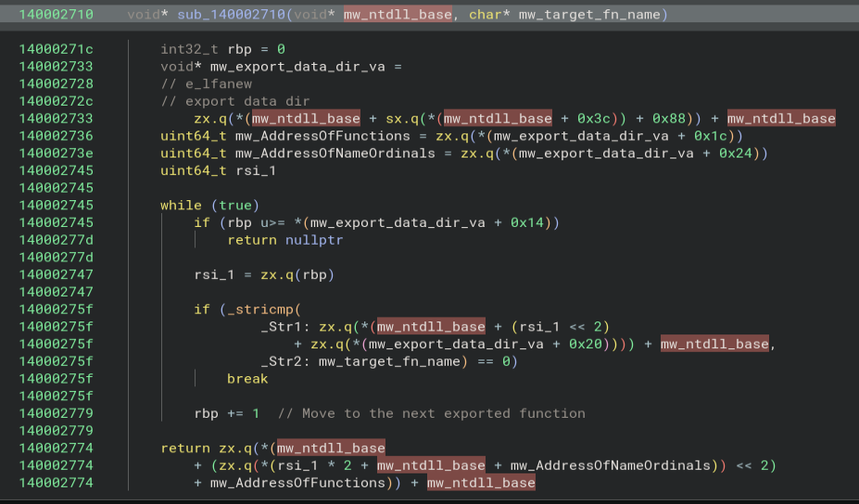Click the '// e_lfanew' comment
Viewport: 859px width, 504px height.
click(206, 83)
